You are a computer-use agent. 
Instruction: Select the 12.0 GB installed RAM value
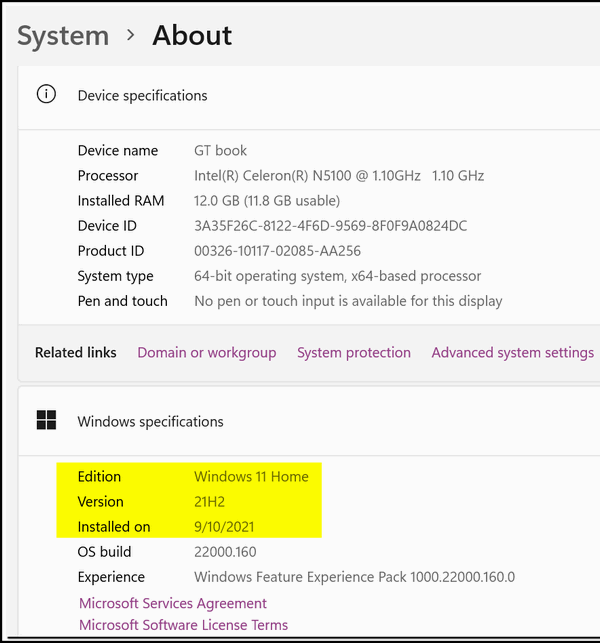tap(267, 201)
